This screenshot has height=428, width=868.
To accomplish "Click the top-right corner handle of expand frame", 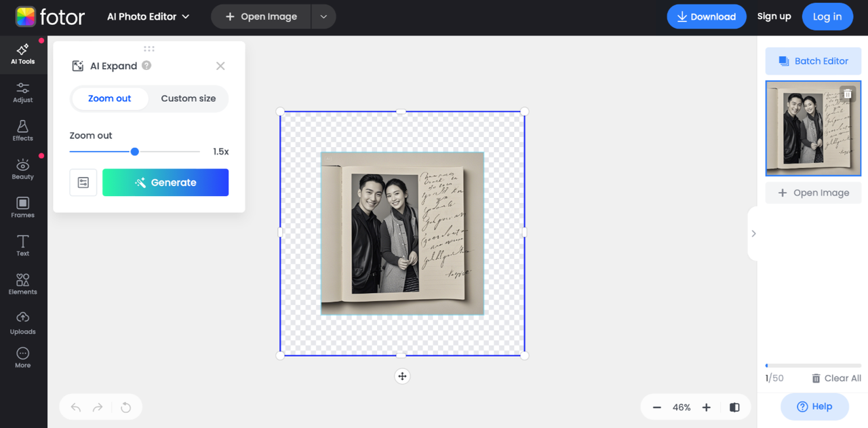I will coord(525,111).
